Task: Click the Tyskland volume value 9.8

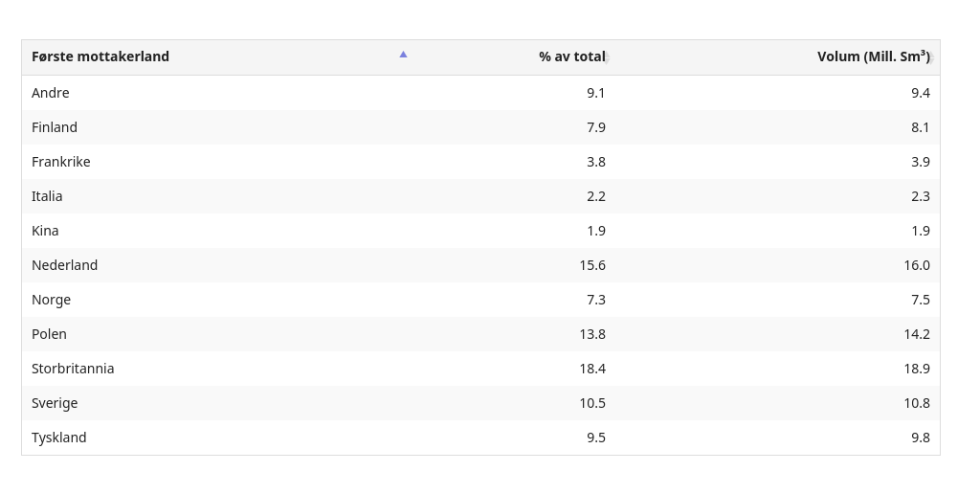Action: 921,438
